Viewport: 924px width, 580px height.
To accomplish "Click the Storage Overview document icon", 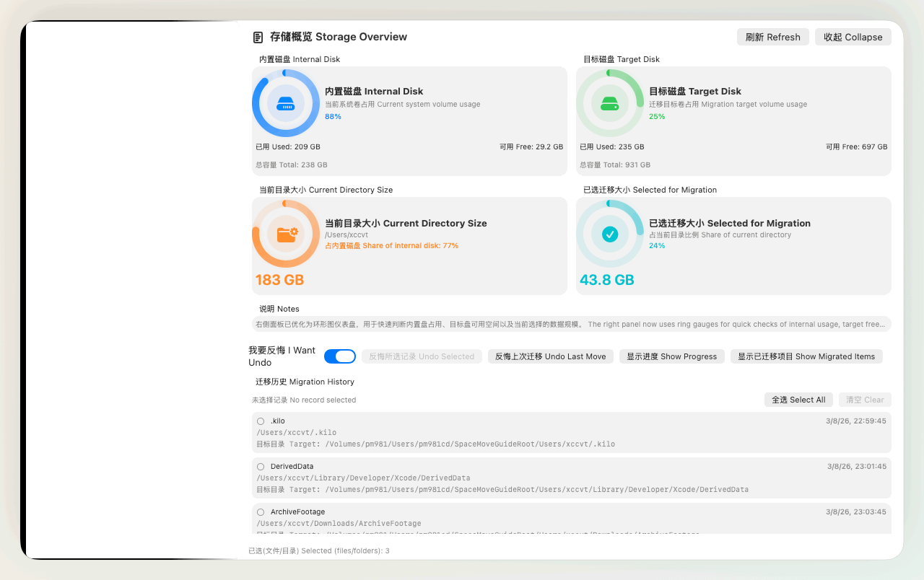I will (x=258, y=38).
